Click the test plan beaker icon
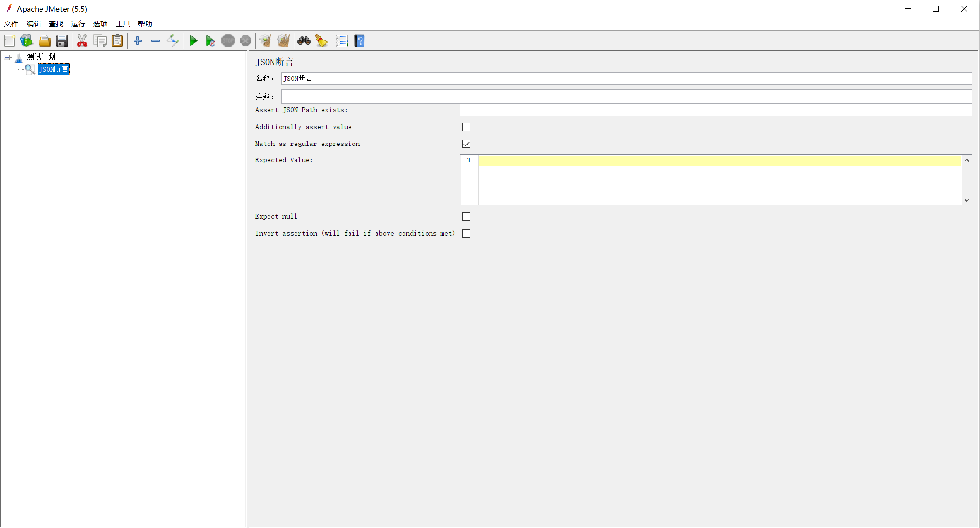The height and width of the screenshot is (528, 980). pyautogui.click(x=19, y=58)
